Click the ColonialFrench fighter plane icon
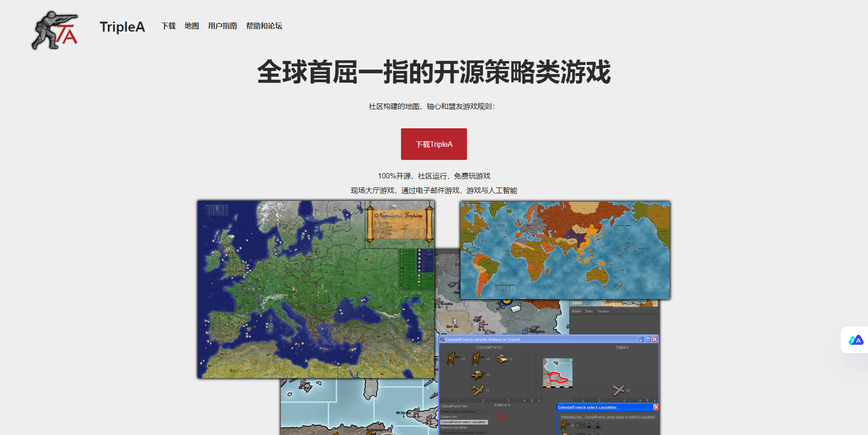Viewport: 868px width, 435px height. tap(477, 389)
